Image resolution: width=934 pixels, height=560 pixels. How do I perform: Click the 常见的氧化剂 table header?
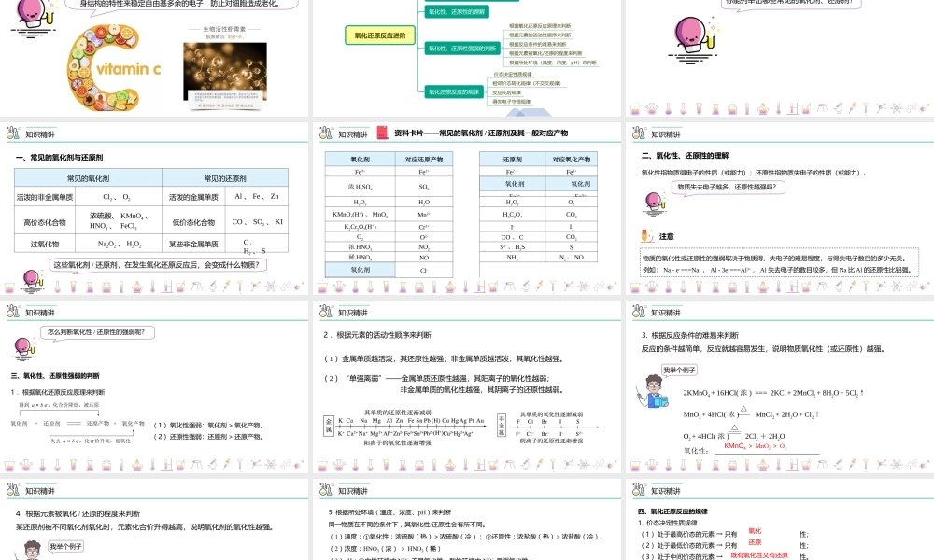point(88,178)
